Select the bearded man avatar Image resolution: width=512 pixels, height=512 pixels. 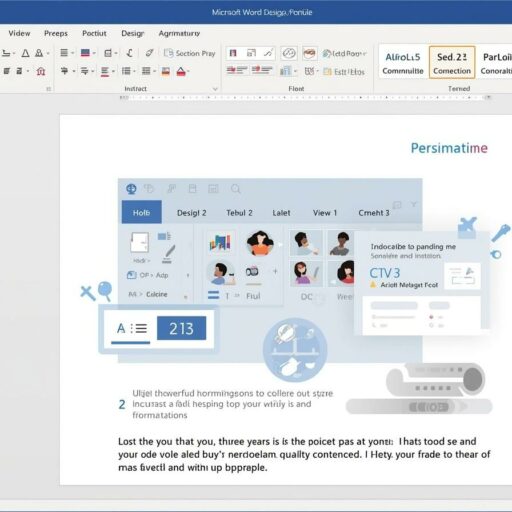click(x=220, y=273)
